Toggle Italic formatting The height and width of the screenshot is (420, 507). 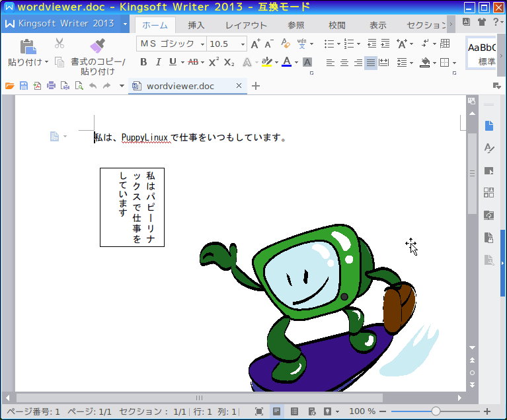coord(158,62)
